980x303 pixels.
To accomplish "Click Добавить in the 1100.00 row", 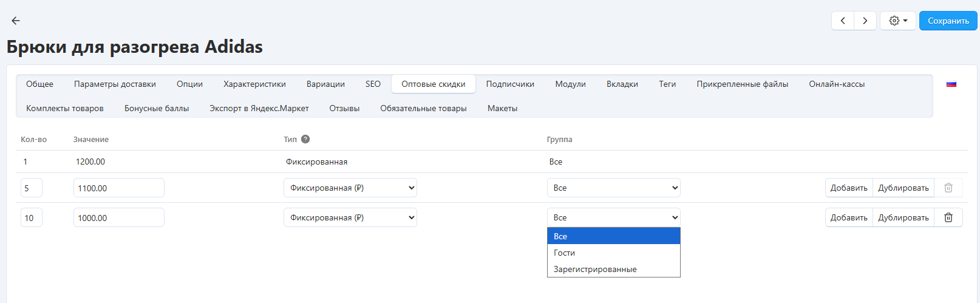I will click(849, 188).
